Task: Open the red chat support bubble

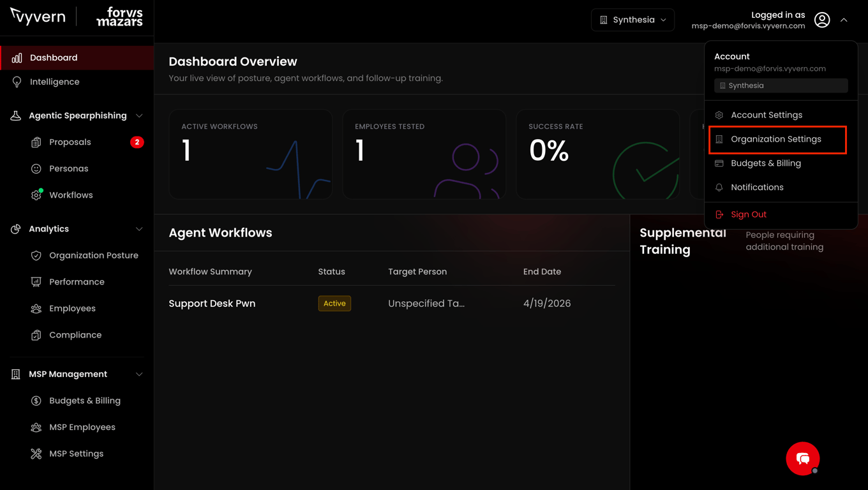Action: pyautogui.click(x=803, y=458)
